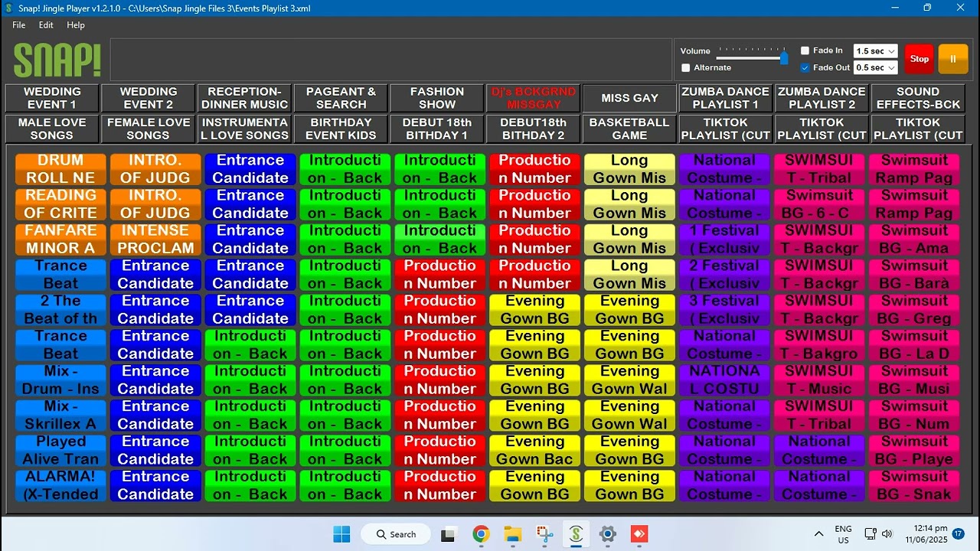Play the 2 Festival (Exclusiv jingle

coord(724,275)
